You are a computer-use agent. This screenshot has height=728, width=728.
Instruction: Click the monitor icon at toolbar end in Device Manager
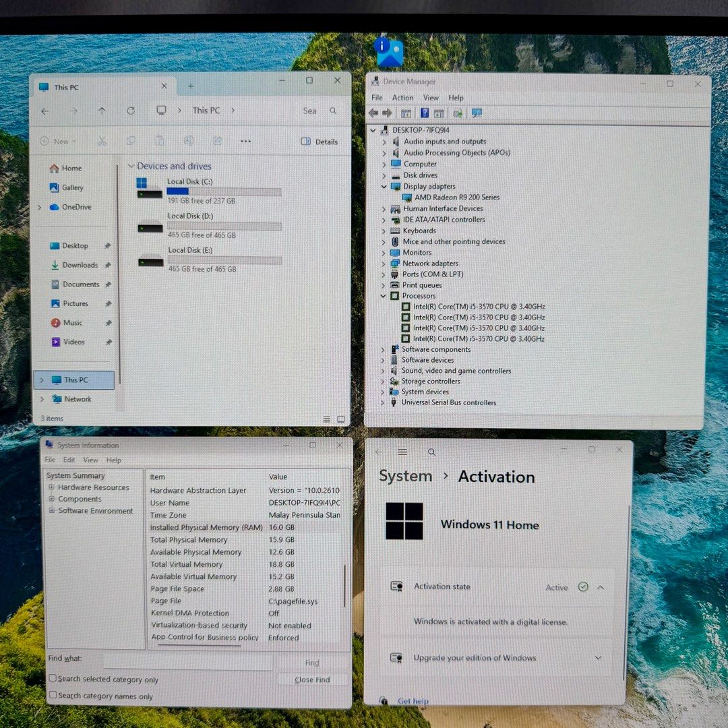[x=477, y=113]
